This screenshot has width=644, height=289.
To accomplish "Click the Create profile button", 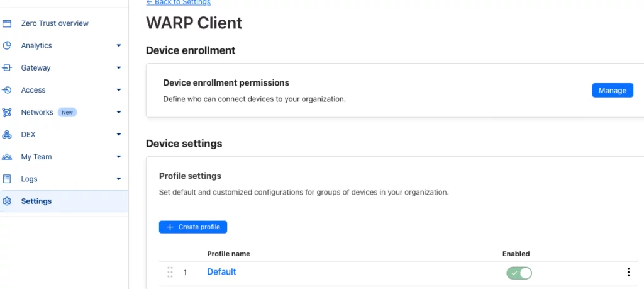I will click(193, 227).
